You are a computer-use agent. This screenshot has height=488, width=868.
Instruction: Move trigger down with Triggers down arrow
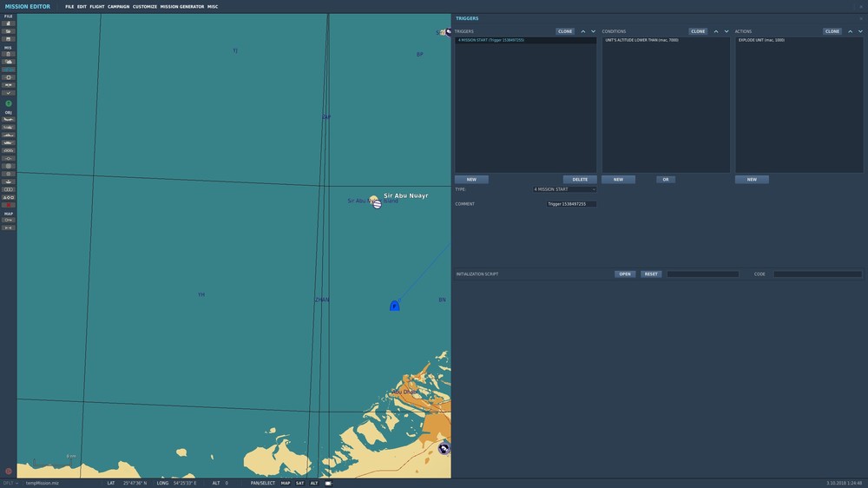point(593,31)
